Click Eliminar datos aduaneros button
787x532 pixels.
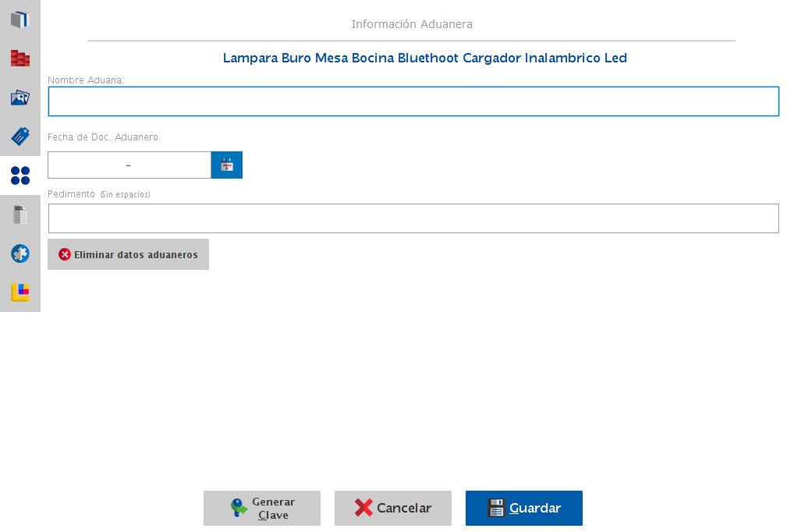(129, 254)
